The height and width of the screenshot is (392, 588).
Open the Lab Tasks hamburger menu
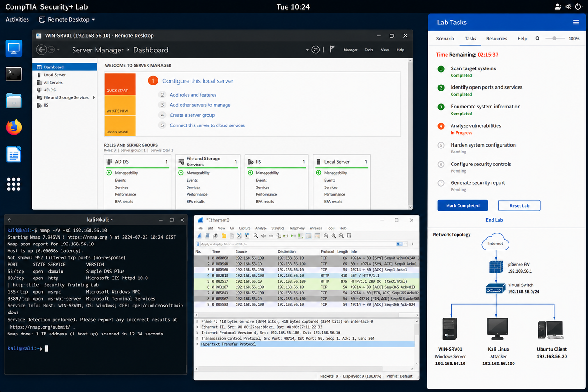point(576,22)
